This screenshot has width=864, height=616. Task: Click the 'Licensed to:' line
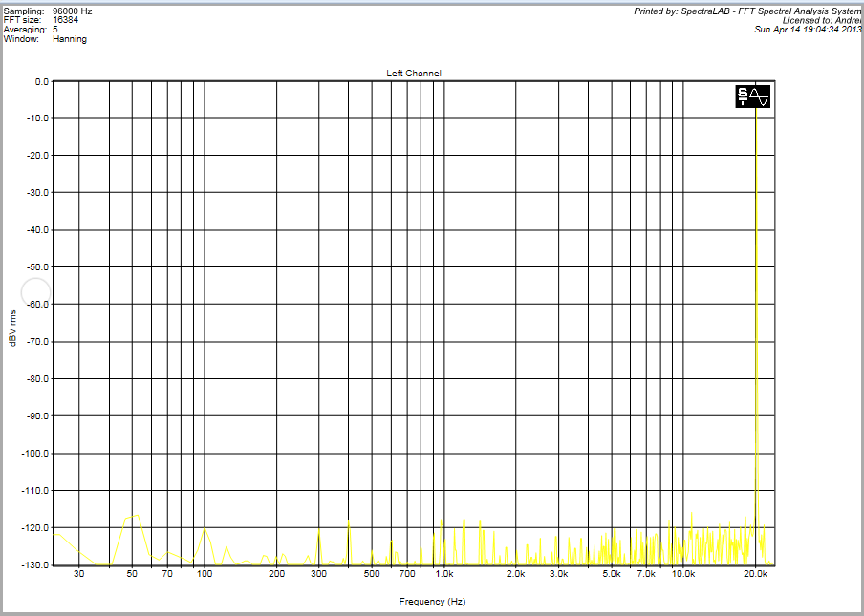[x=821, y=20]
